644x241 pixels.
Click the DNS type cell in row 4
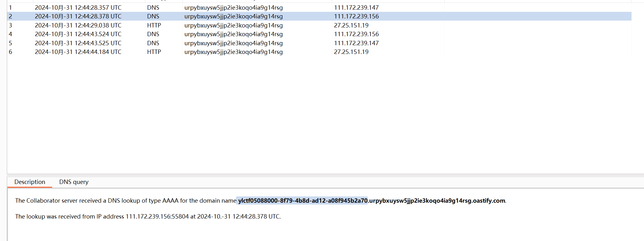pos(153,34)
